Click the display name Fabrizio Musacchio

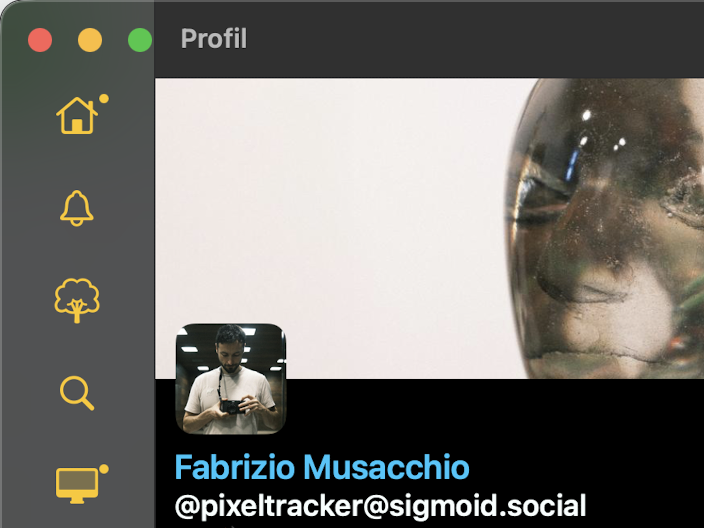click(322, 467)
